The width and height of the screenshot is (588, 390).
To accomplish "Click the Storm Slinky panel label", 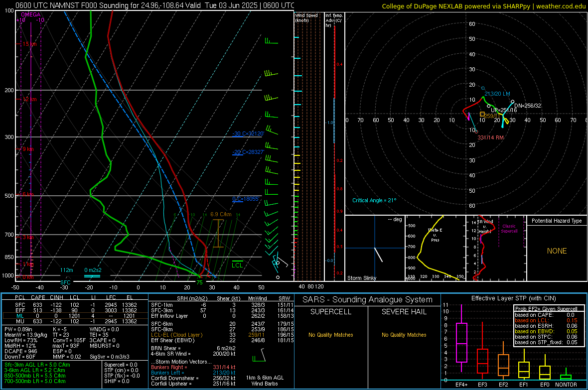I will (x=362, y=278).
